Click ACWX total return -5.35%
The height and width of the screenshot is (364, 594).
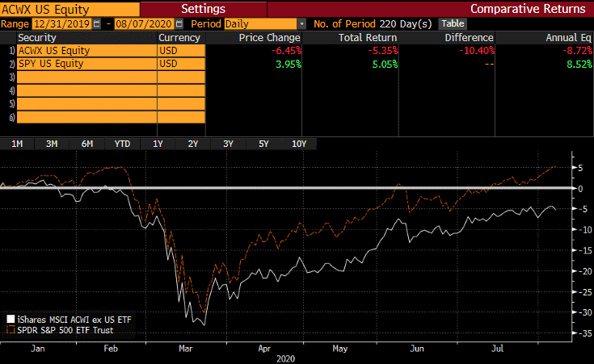click(382, 51)
